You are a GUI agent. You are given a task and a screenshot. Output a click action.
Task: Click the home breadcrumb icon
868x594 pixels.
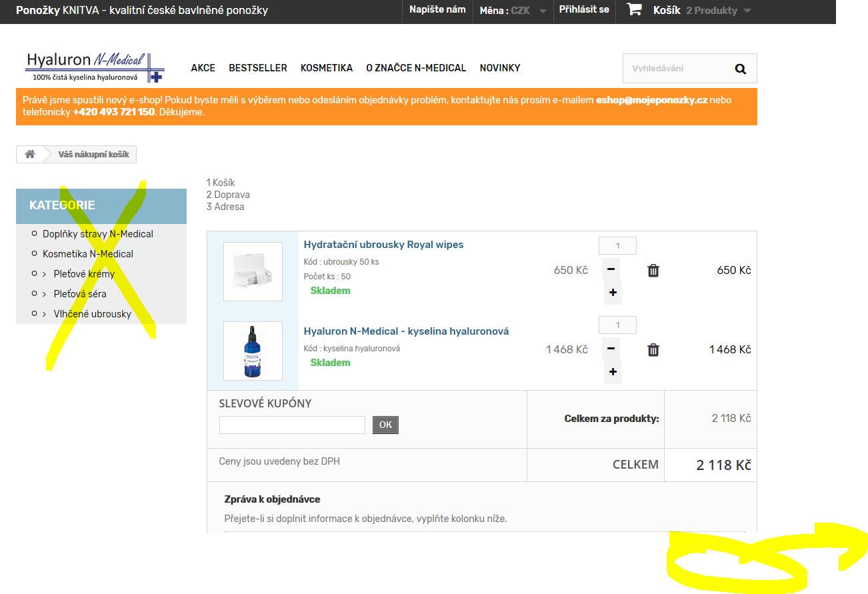[29, 154]
